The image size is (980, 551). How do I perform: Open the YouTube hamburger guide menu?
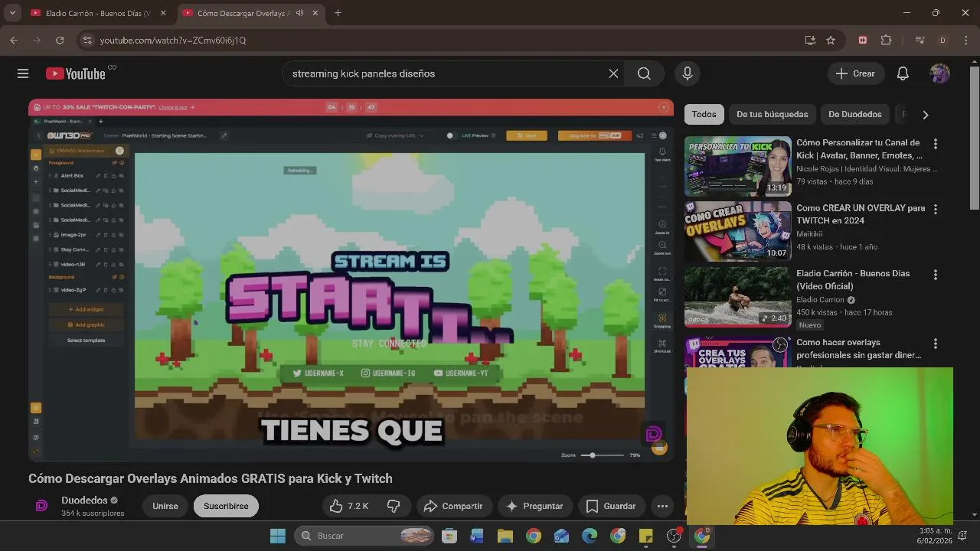pyautogui.click(x=23, y=73)
